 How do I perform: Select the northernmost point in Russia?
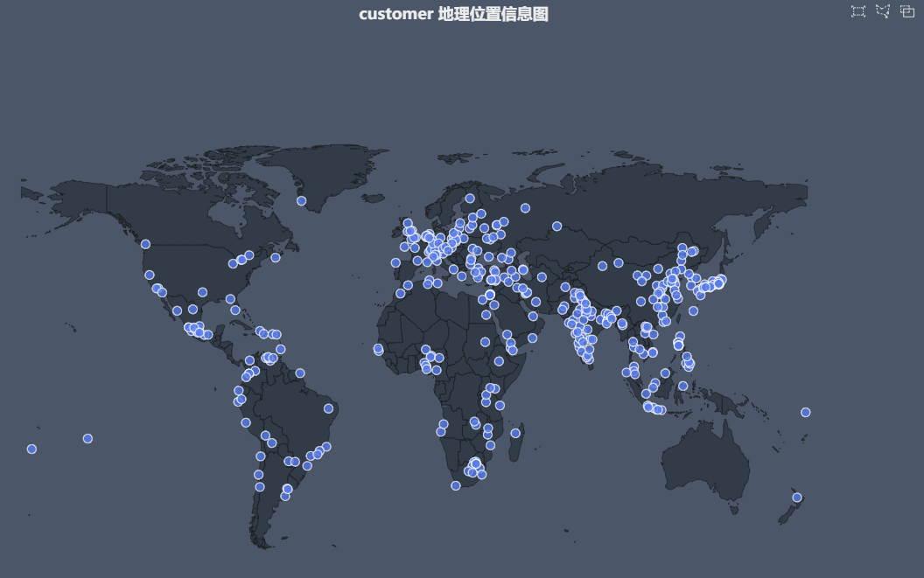[525, 208]
